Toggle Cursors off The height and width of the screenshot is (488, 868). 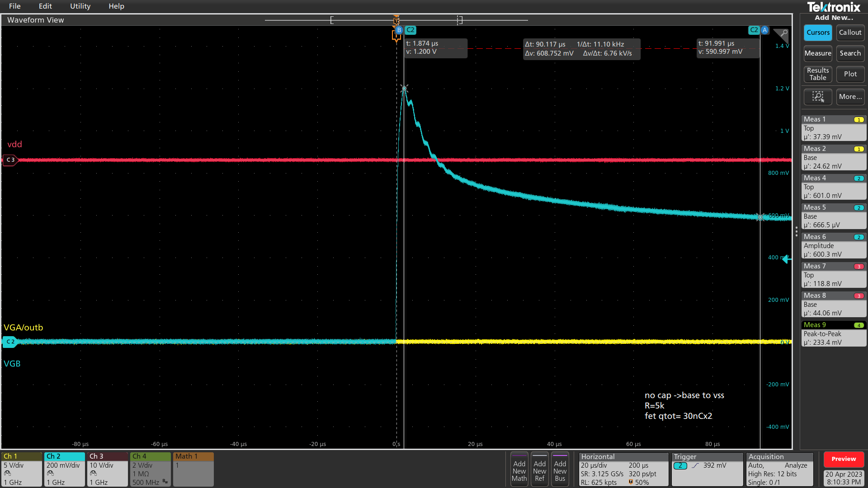(x=817, y=33)
